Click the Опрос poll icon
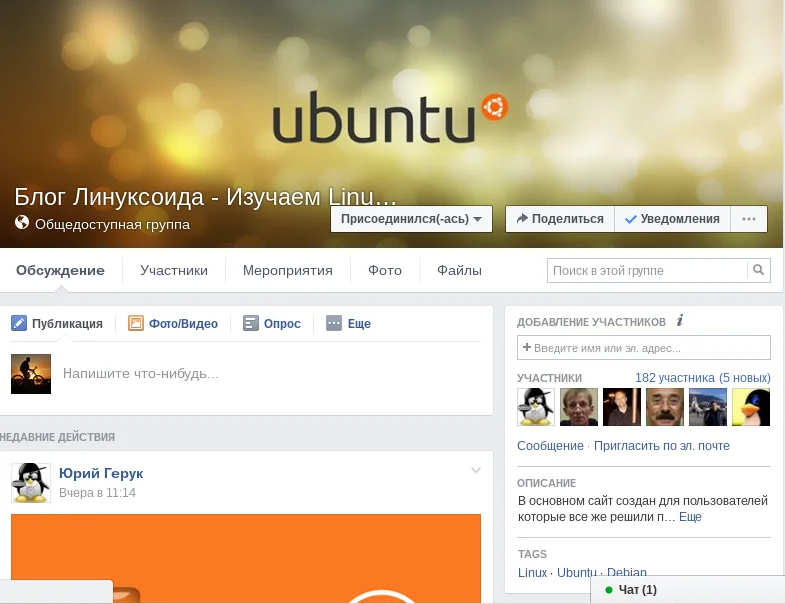Viewport: 785px width, 604px height. (251, 323)
